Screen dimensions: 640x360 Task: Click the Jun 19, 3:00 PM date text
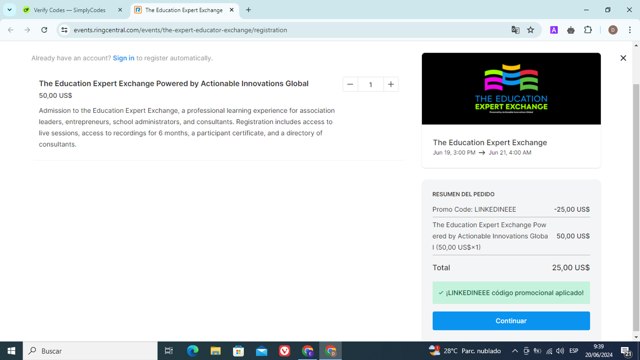click(x=454, y=153)
